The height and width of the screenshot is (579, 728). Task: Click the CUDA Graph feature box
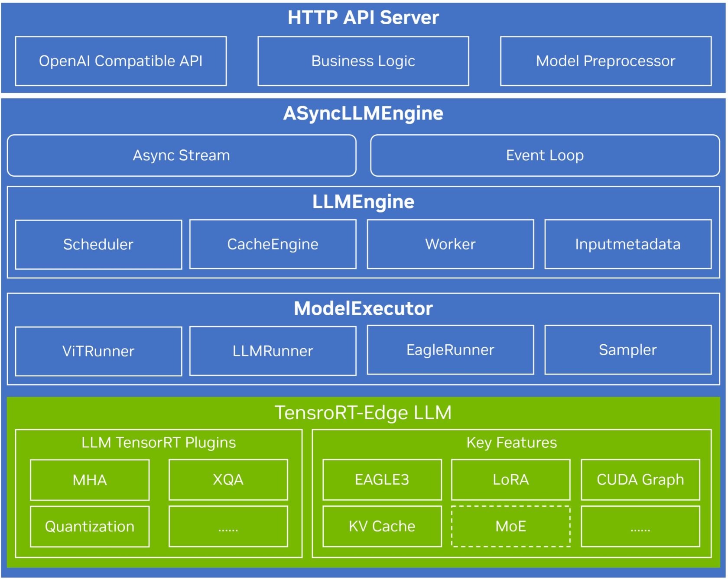(640, 480)
